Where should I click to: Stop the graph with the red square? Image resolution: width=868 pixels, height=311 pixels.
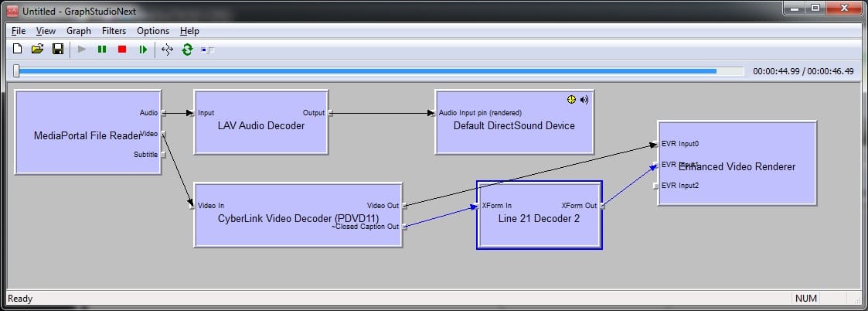click(122, 50)
